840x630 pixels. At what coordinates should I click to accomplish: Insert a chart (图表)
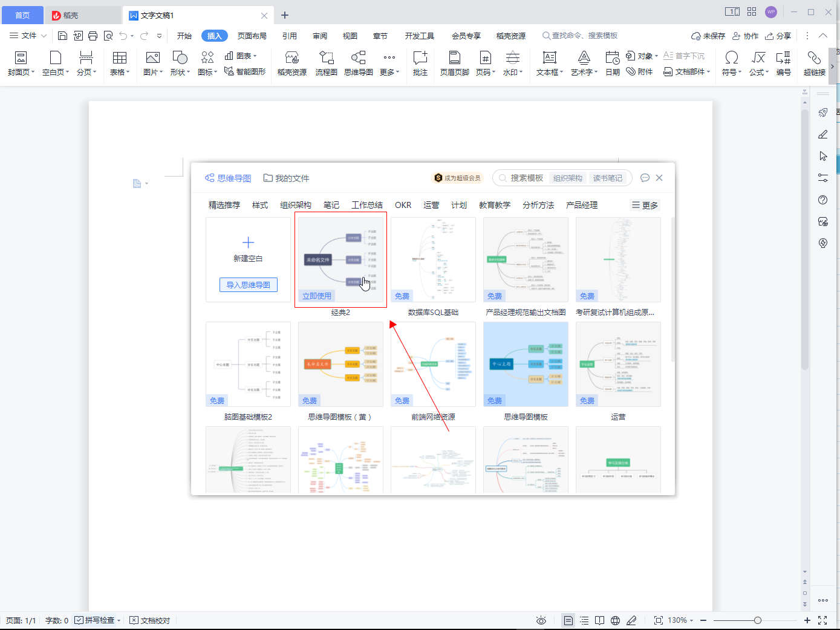[241, 56]
